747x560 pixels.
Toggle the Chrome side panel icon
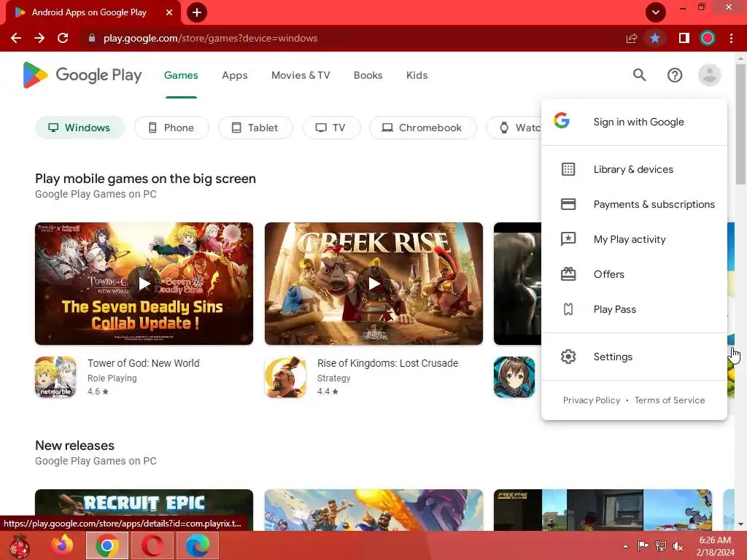point(684,38)
